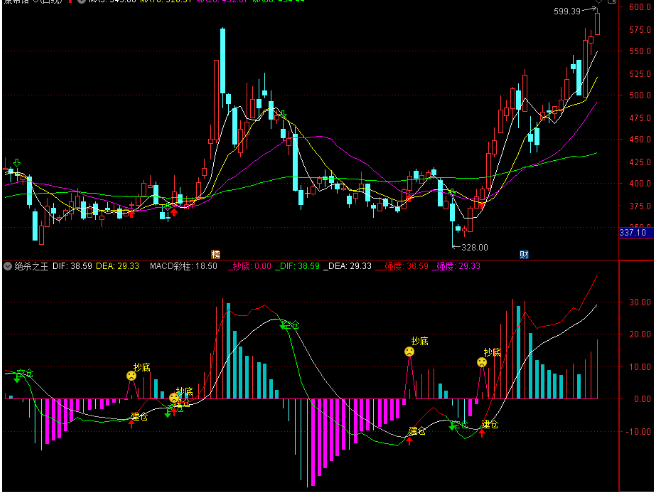Click the red 强度: 38.59 value
Screen dimensions: 654x492
tap(402, 266)
